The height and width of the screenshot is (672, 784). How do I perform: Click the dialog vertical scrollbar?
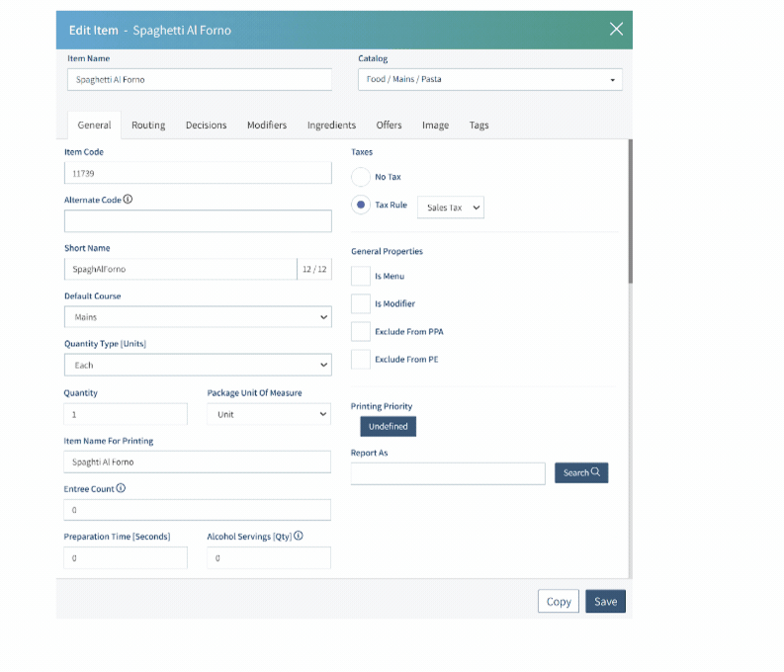click(x=631, y=211)
